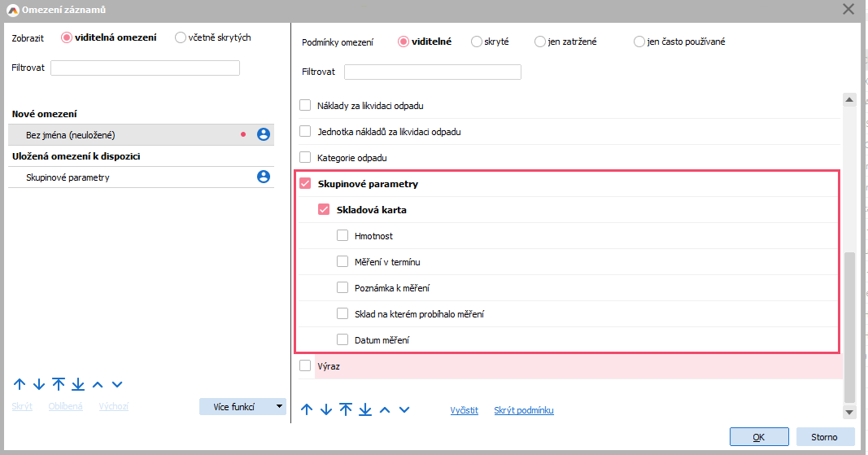Select saved restriction Skupinové parametry in list

click(68, 177)
